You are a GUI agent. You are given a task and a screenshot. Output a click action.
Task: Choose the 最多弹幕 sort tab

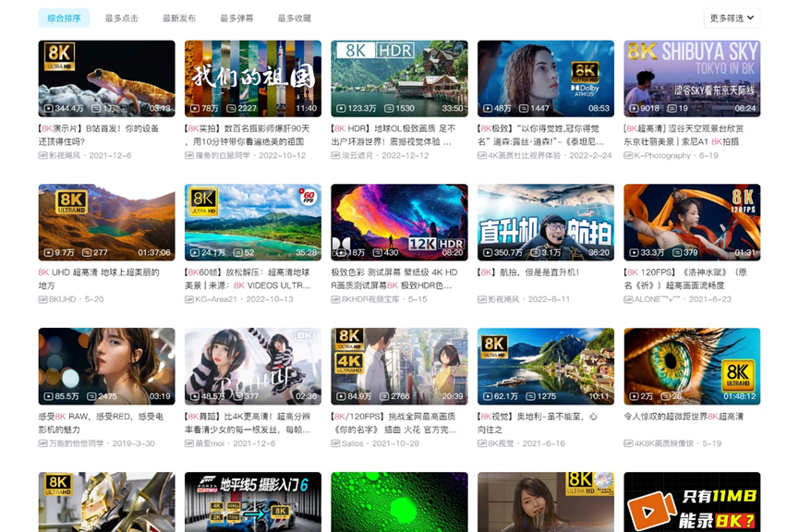(237, 18)
